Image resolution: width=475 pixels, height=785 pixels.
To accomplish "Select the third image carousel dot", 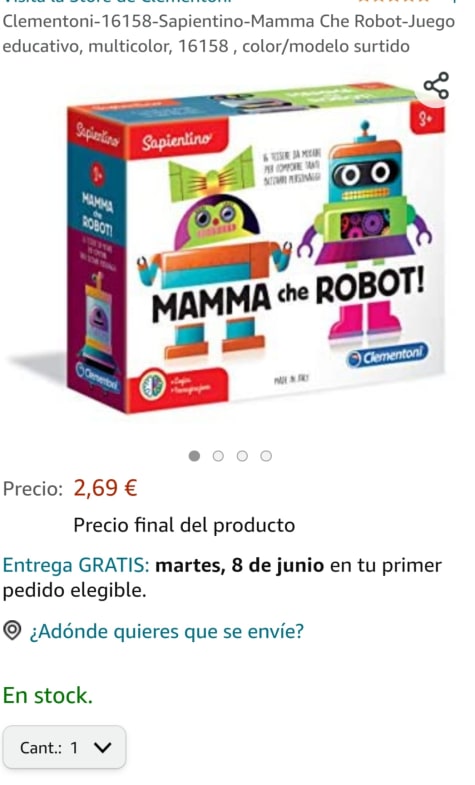I will [242, 456].
